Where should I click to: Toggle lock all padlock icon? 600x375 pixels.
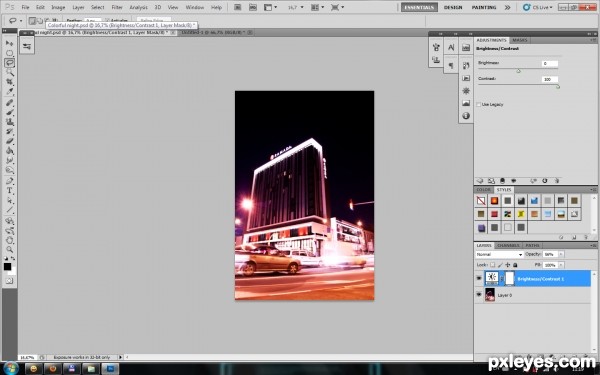pos(515,265)
